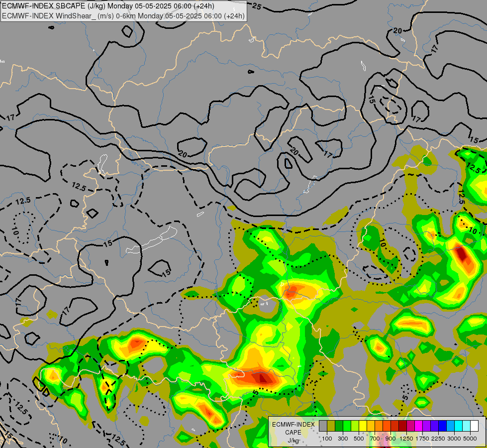Click the pure yellow legend swatch
Screen dimensions: 487x448
(x=363, y=426)
